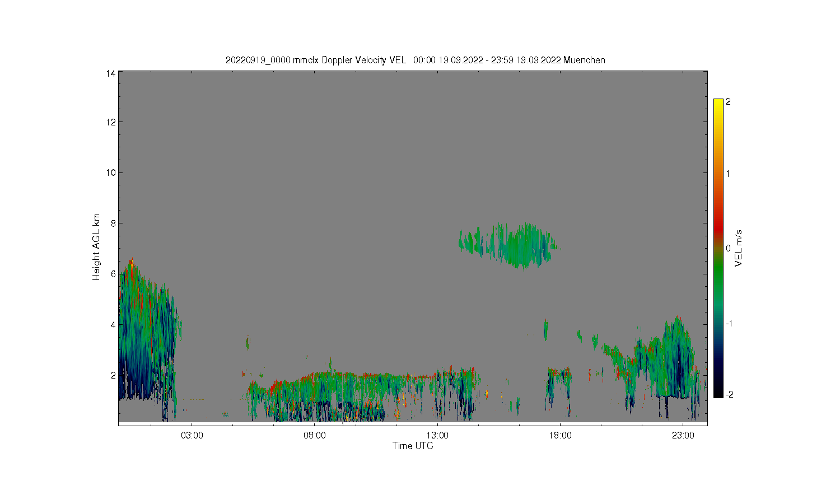Click the plot title text 20220919_0000.mmclx Doppler Velocity
This screenshot has width=840, height=504.
(x=315, y=60)
